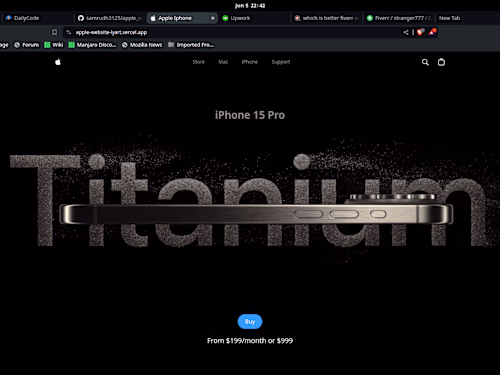Screen dimensions: 500x375
Task: Click the Support navigation link
Action: coord(281,62)
